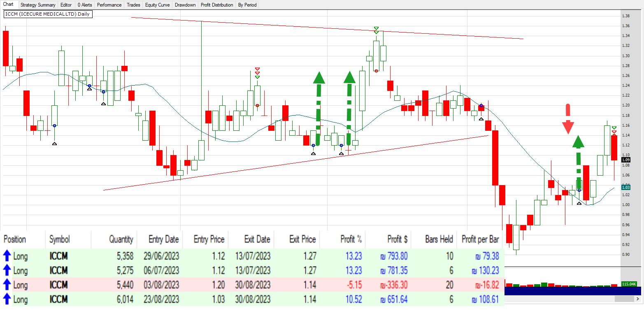644x313 pixels.
Task: Click the entry date 29/06/2023
Action: point(161,256)
